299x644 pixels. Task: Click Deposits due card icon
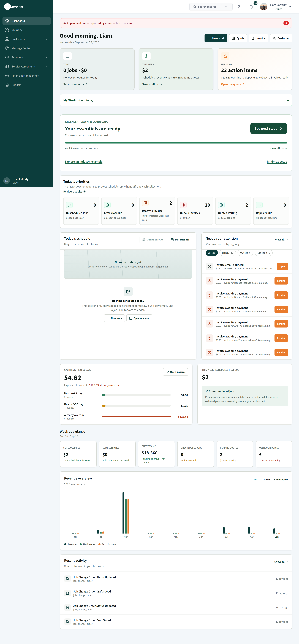(259, 205)
